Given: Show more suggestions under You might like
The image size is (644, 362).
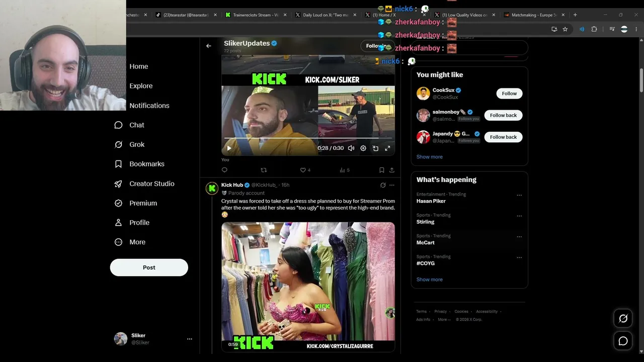Looking at the screenshot, I should click(x=430, y=157).
